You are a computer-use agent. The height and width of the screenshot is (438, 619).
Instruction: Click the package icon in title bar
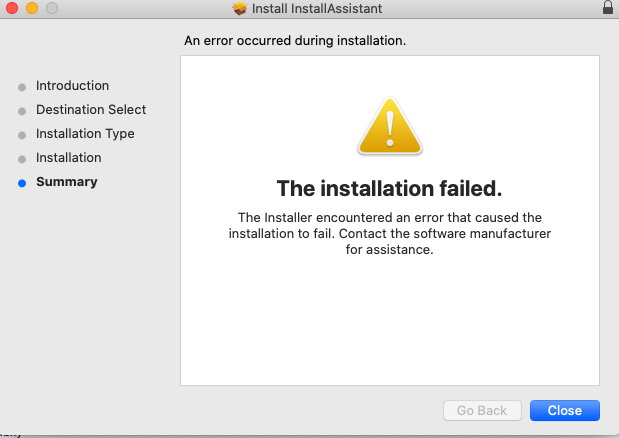tap(239, 8)
